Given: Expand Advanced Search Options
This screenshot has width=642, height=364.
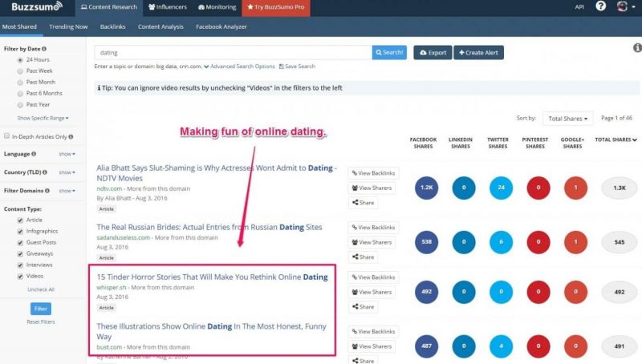Looking at the screenshot, I should point(239,67).
